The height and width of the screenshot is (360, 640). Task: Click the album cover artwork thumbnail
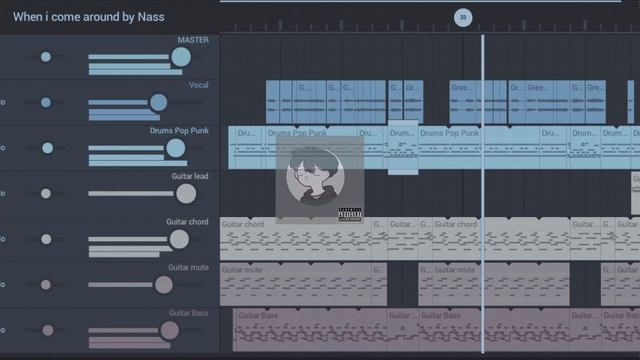coord(320,180)
